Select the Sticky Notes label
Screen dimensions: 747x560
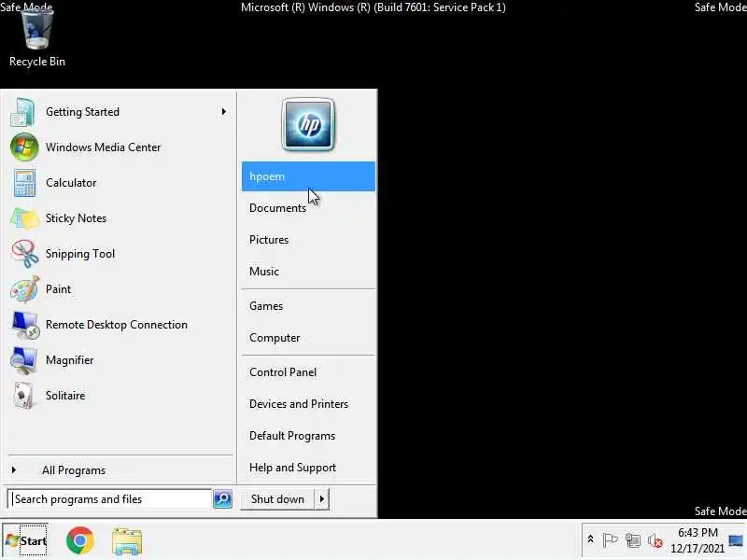point(76,218)
